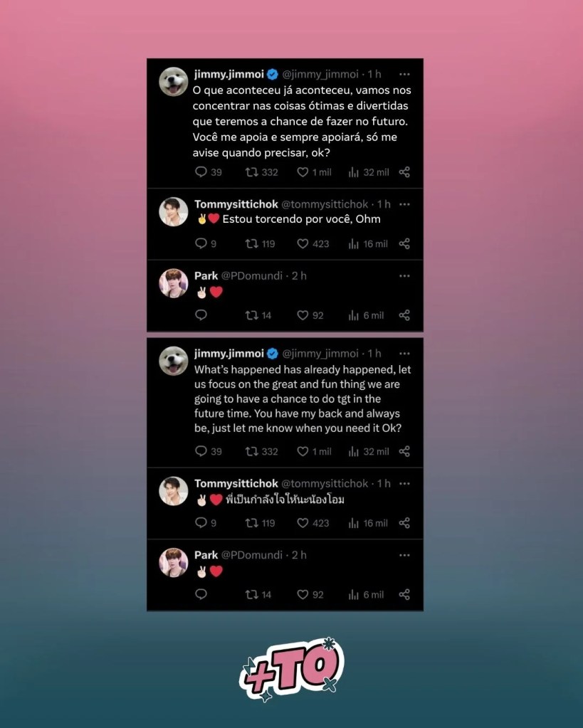Reply to Park's upper peace-heart tweet
Screen dimensions: 583x728
(x=201, y=315)
